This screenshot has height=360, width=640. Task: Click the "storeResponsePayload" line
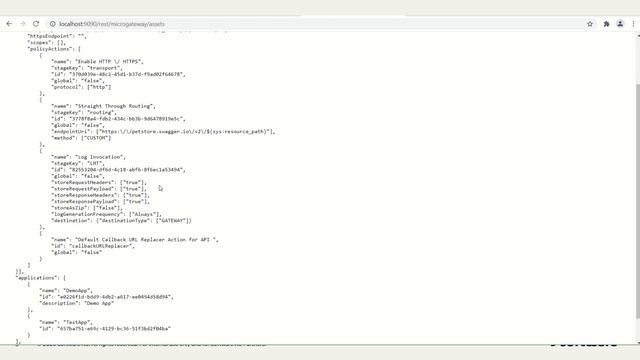coord(100,202)
